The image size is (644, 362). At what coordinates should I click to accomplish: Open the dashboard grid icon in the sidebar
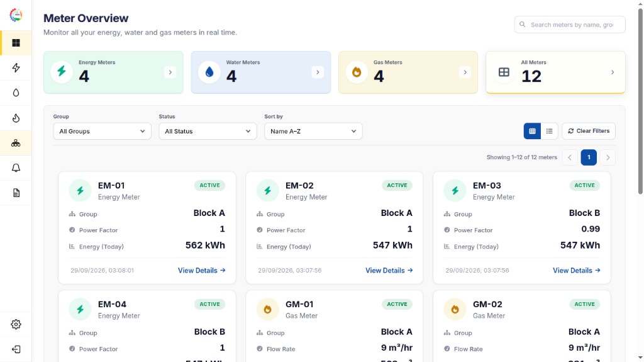[16, 43]
